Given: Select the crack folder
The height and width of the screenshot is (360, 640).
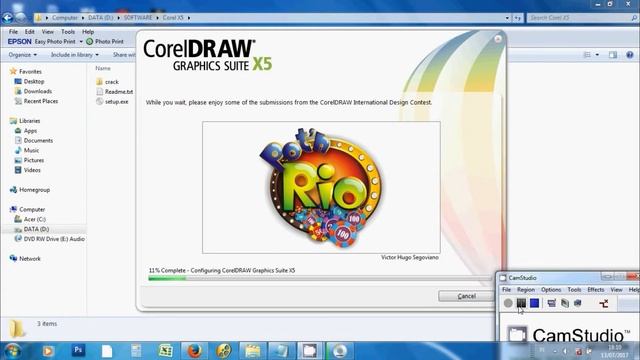Looking at the screenshot, I should coord(107,82).
